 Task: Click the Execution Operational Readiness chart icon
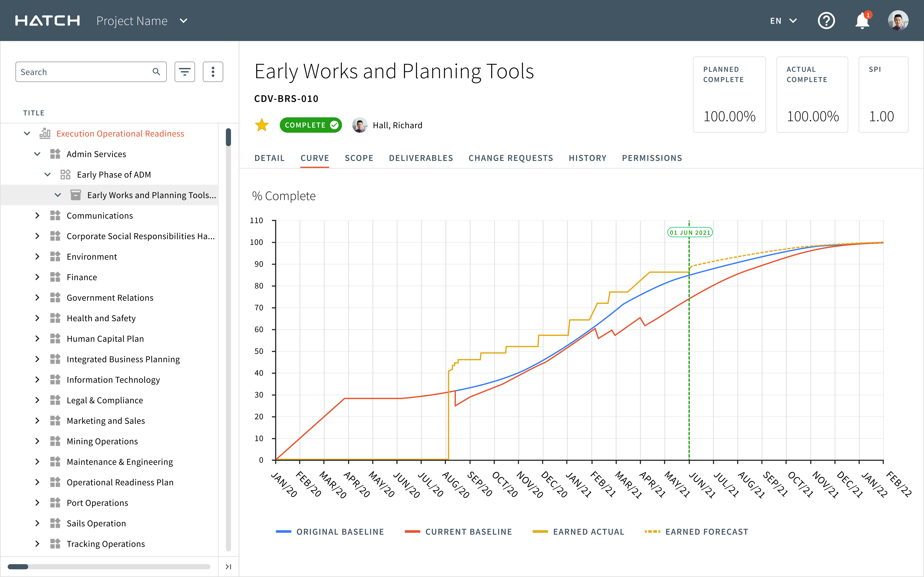point(45,134)
